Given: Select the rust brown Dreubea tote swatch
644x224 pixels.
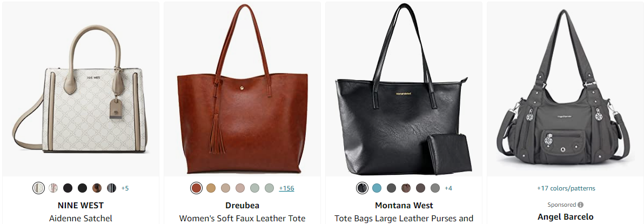Looking at the screenshot, I should click(196, 188).
